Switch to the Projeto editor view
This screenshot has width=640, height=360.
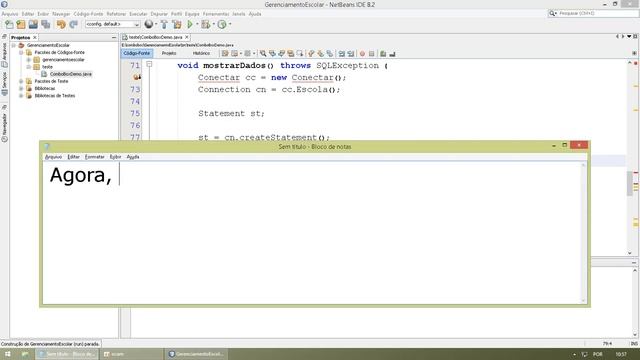point(169,53)
